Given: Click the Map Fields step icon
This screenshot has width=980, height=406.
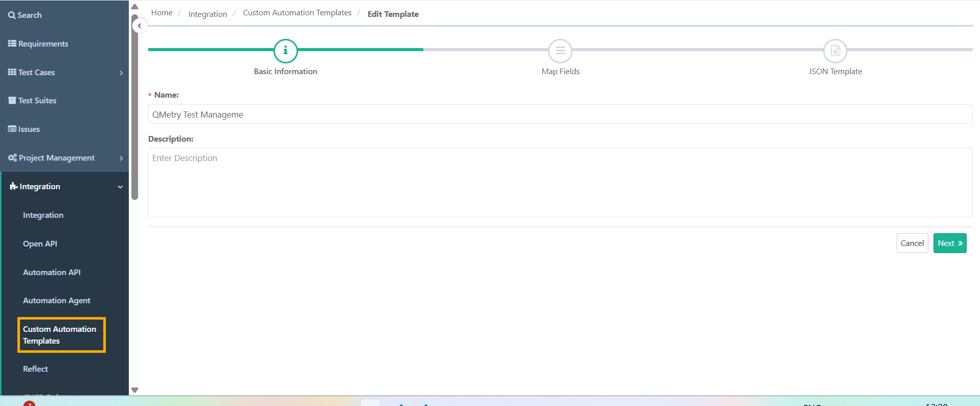Looking at the screenshot, I should [x=560, y=51].
